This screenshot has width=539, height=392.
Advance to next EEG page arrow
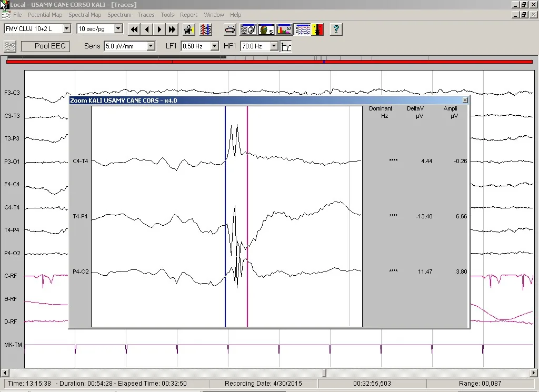pyautogui.click(x=159, y=29)
